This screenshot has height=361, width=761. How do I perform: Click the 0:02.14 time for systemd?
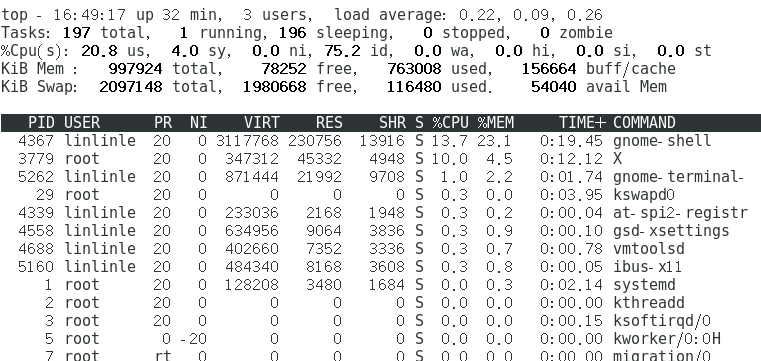tap(572, 284)
